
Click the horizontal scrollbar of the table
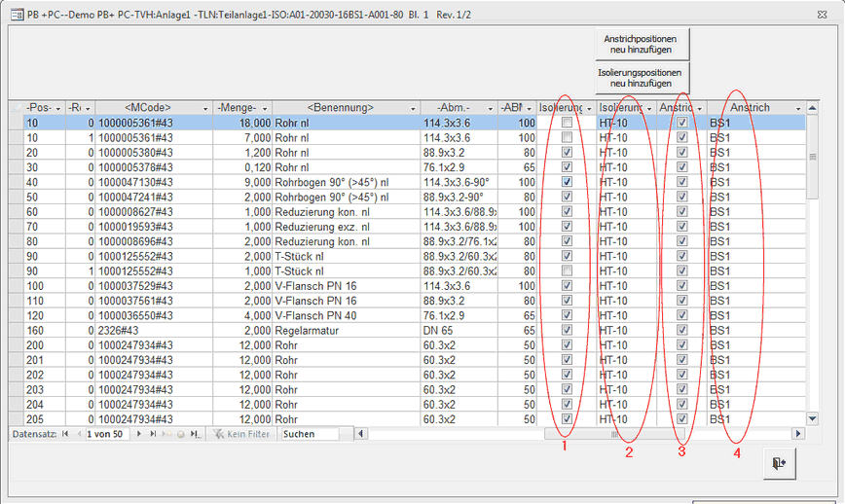681,434
